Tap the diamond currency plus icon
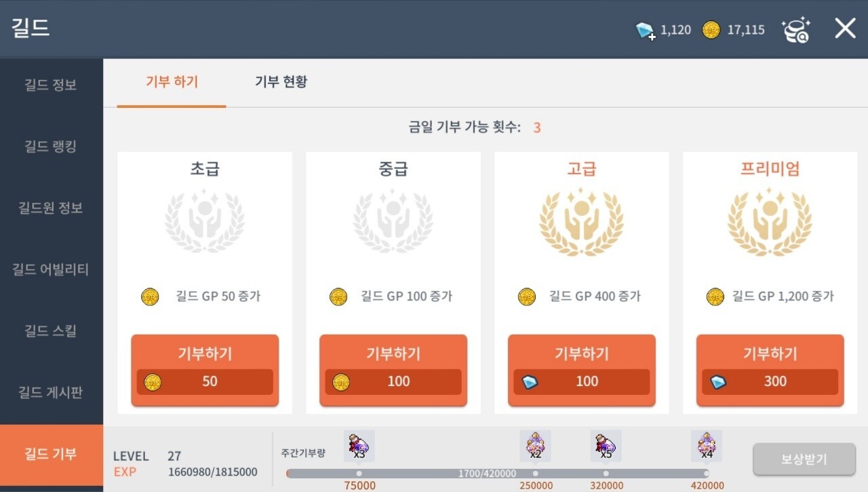This screenshot has height=492, width=868. click(x=645, y=30)
